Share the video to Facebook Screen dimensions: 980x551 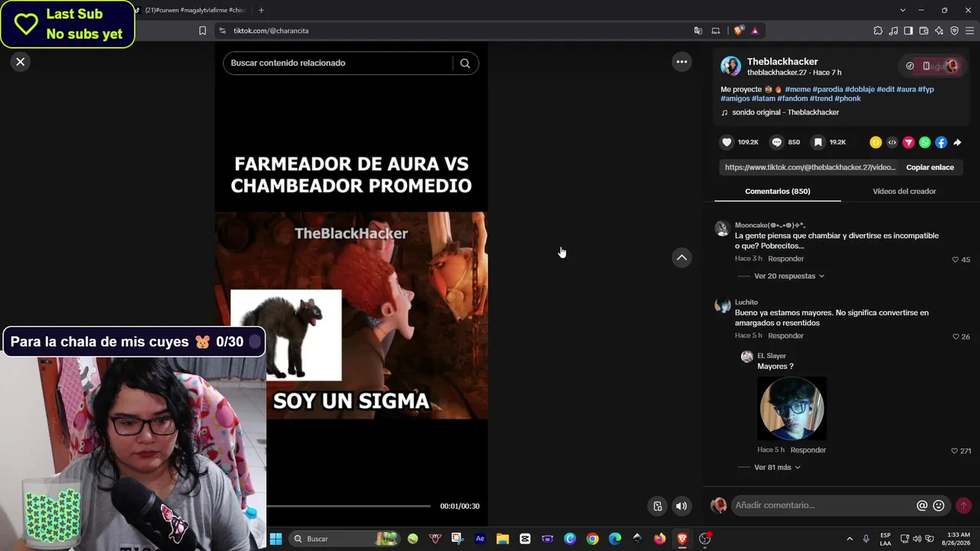(x=941, y=142)
